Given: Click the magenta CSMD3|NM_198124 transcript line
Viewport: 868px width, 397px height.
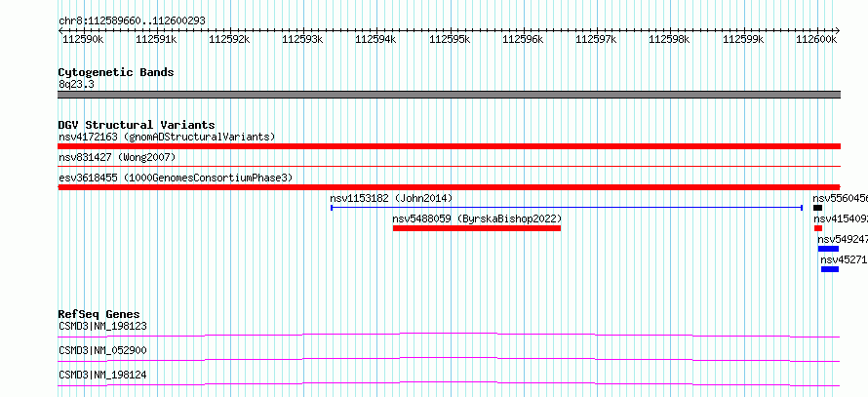Looking at the screenshot, I should 449,383.
